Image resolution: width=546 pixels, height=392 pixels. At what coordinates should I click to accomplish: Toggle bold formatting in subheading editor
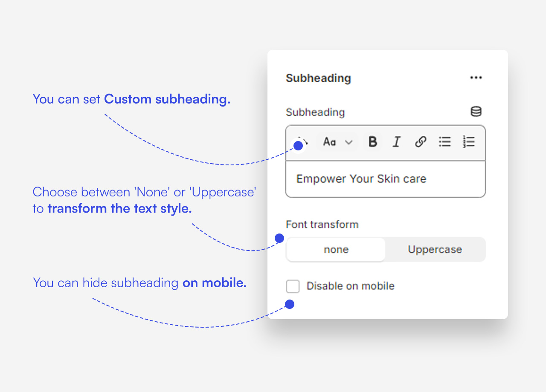coord(373,142)
